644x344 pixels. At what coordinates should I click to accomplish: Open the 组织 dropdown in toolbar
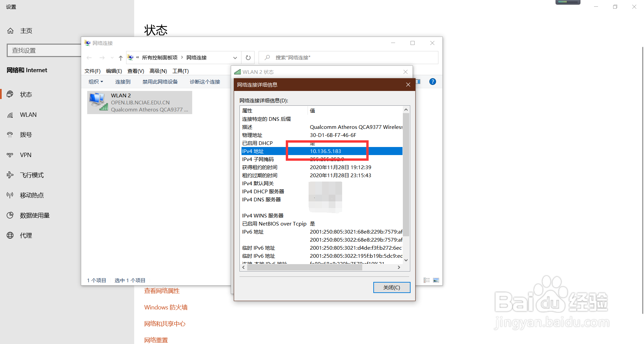point(96,82)
